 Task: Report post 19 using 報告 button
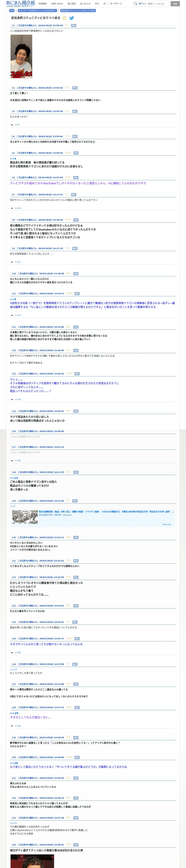(75, 501)
